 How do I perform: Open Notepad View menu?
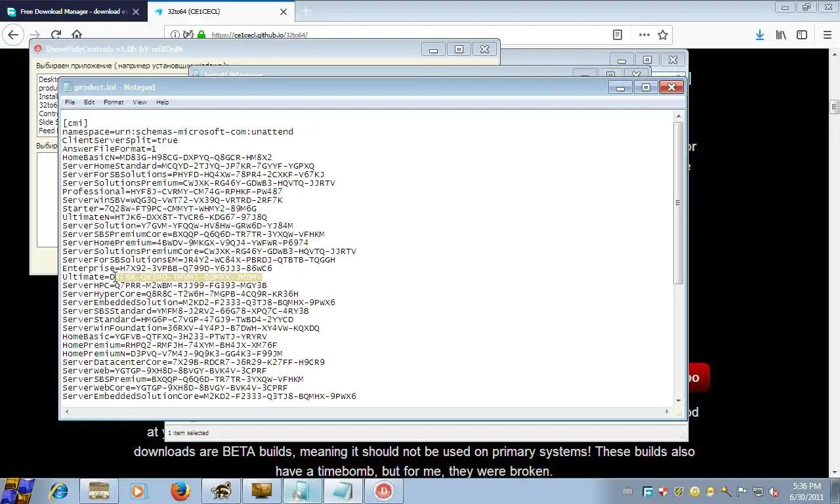coord(140,102)
